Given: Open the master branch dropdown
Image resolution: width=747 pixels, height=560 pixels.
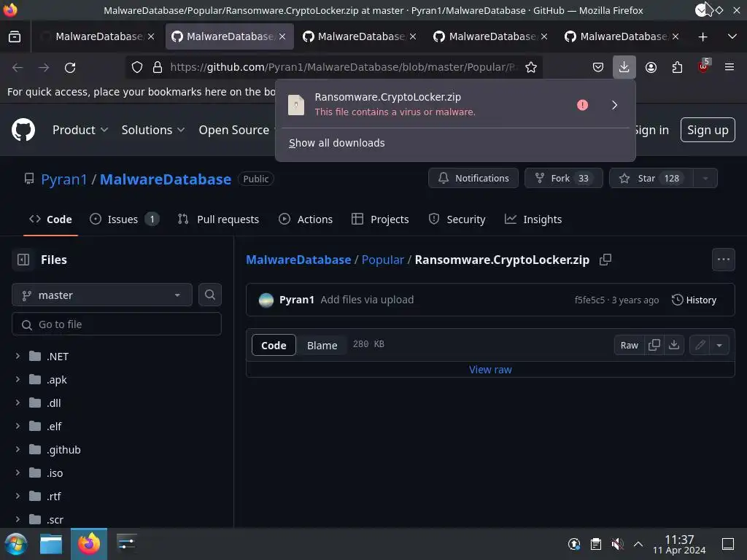Looking at the screenshot, I should [x=102, y=295].
